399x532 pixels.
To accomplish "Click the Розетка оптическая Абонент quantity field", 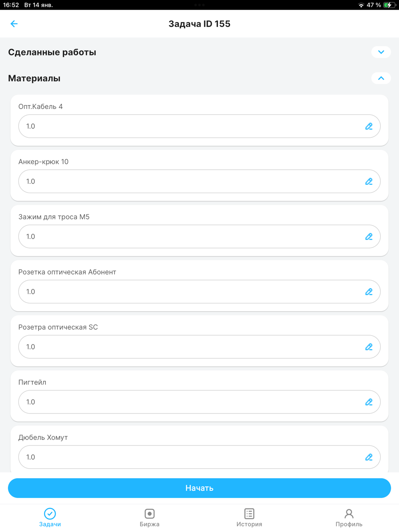I will (x=188, y=292).
